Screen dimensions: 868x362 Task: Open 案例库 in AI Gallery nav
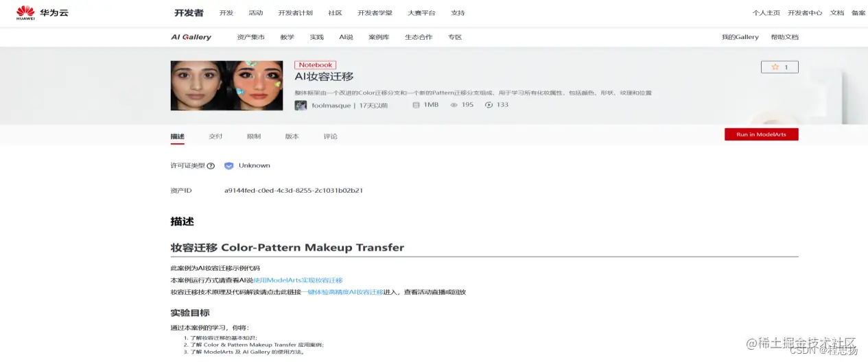tap(379, 37)
